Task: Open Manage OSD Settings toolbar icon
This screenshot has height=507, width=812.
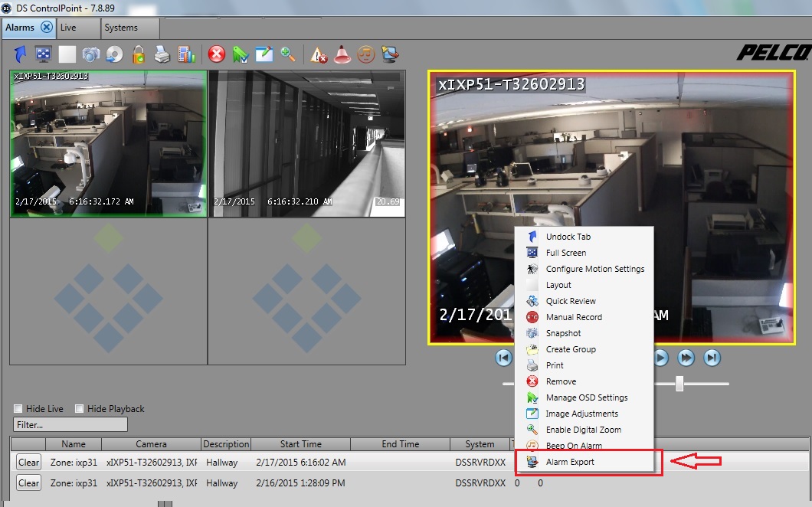Action: (x=241, y=54)
